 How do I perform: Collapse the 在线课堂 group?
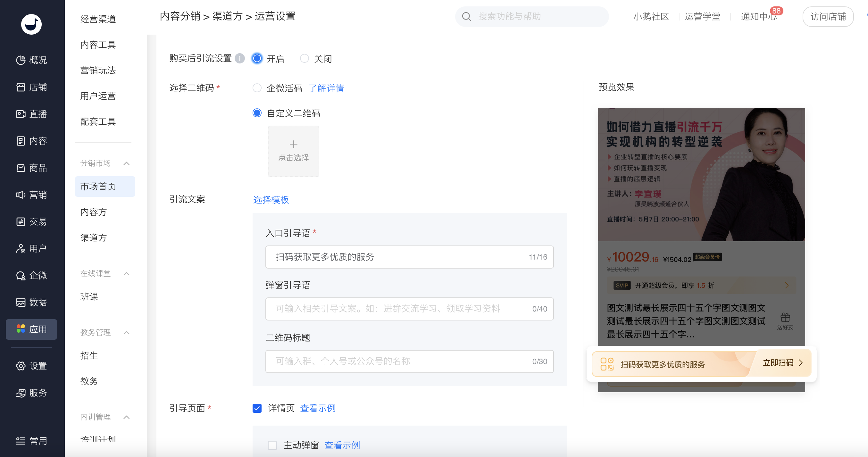[x=126, y=274]
